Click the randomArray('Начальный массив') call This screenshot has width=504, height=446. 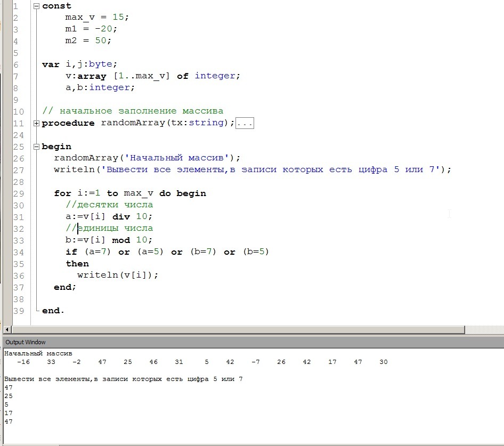point(147,158)
